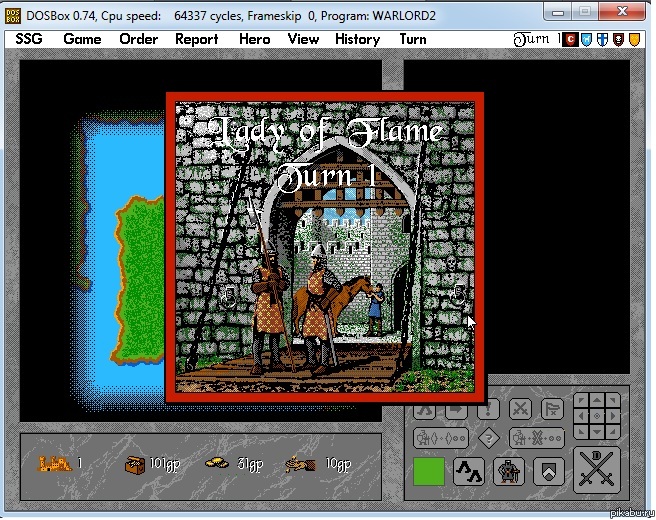Click the 31gp income value
The width and height of the screenshot is (656, 520).
[250, 464]
